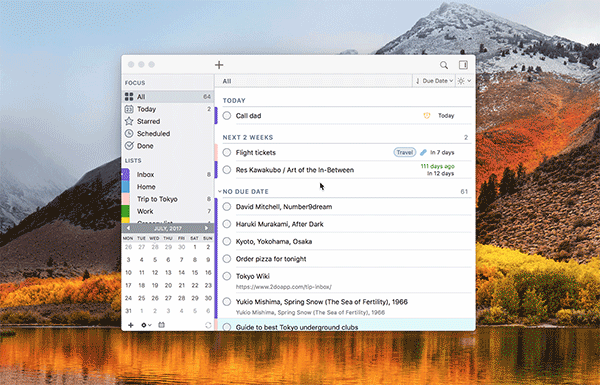Click '111 days ago' start date label
600x385 pixels.
click(x=437, y=166)
